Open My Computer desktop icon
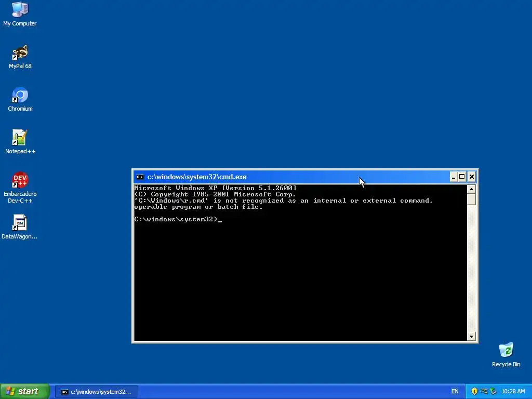 (x=20, y=14)
